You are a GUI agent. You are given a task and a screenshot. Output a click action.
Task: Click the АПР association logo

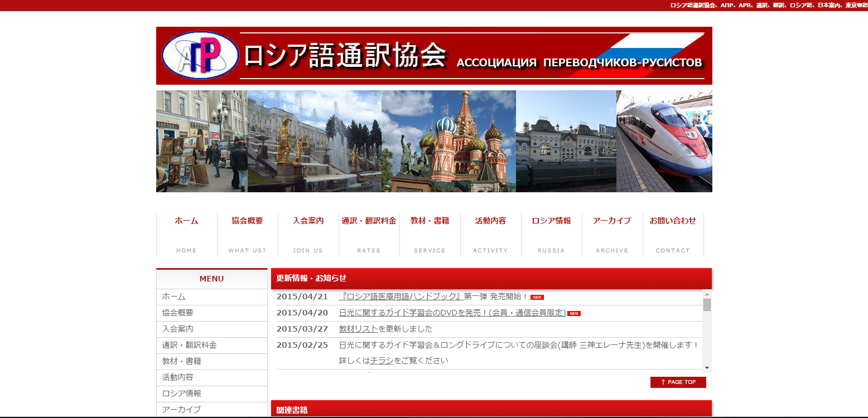(x=200, y=55)
